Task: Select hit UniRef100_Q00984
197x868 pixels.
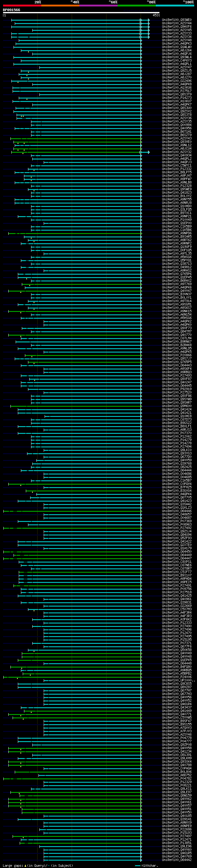Action: pos(176,125)
